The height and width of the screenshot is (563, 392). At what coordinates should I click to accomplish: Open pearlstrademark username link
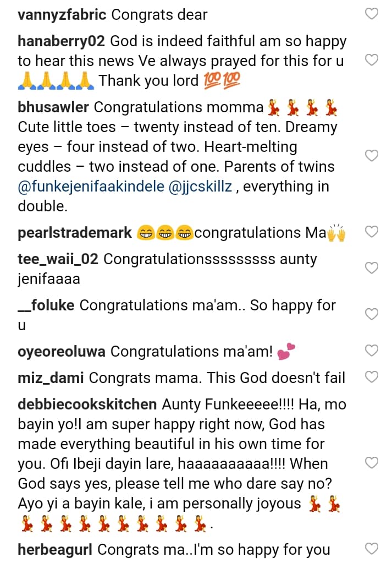coord(75,233)
